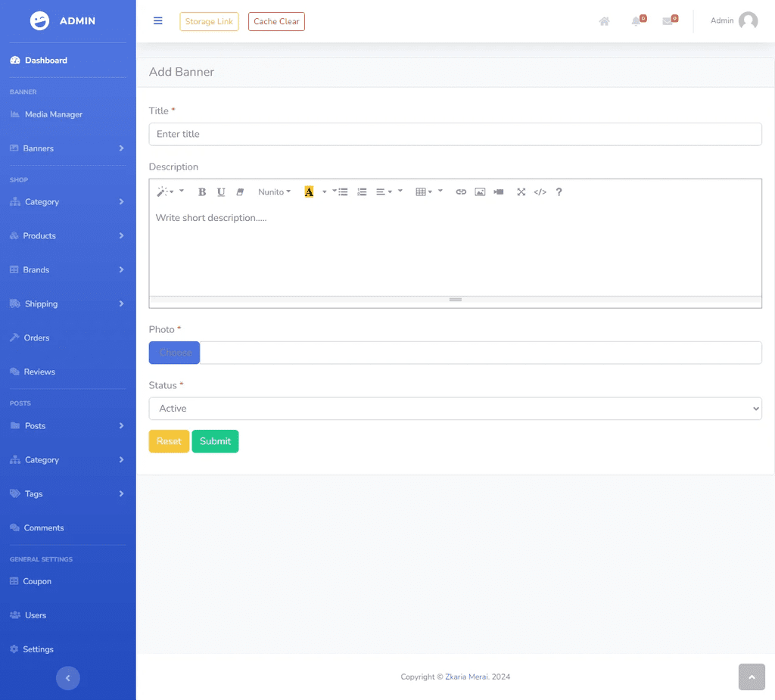Image resolution: width=775 pixels, height=700 pixels.
Task: Open editor help question mark icon
Action: [x=559, y=191]
